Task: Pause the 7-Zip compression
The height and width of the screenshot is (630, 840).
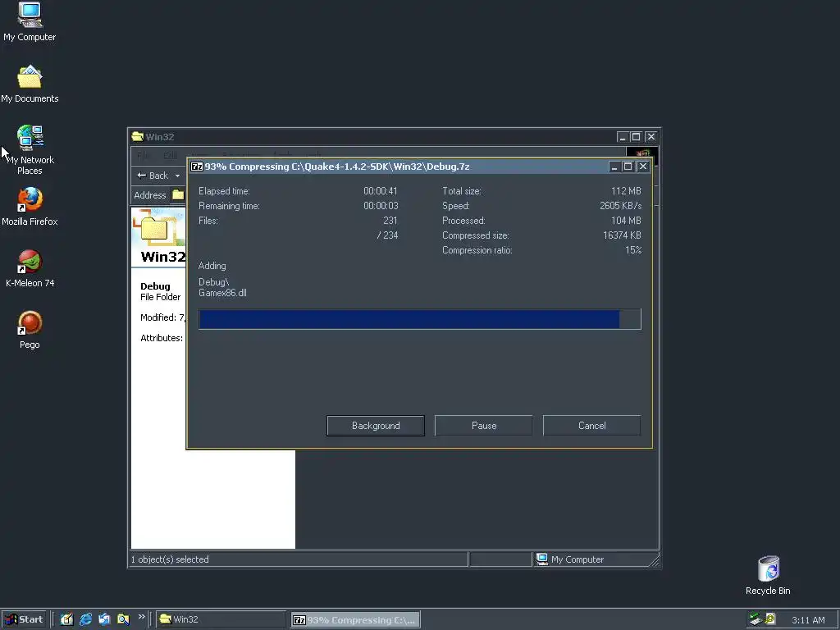Action: click(x=484, y=426)
